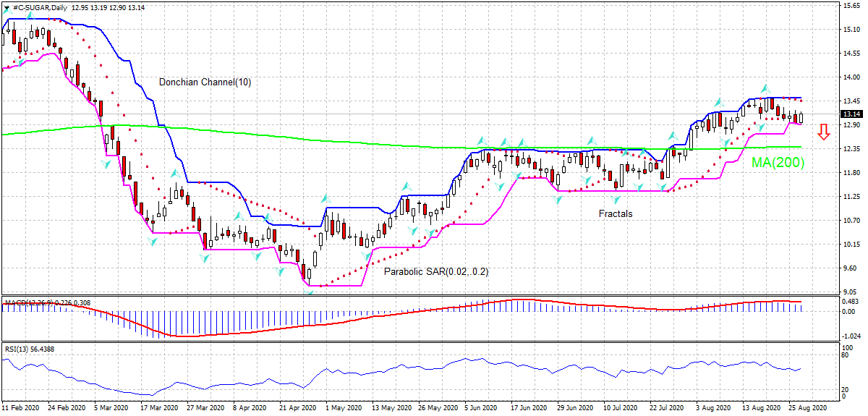Click the MACD indicator panel label
868x416 pixels.
29,302
